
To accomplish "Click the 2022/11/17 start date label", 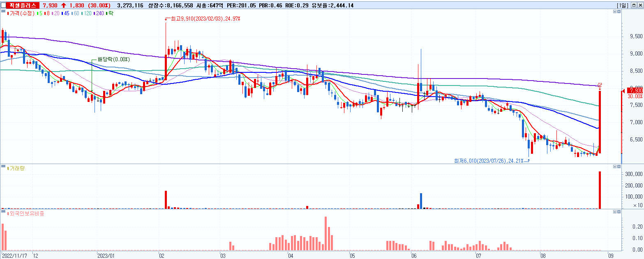I will point(15,255).
